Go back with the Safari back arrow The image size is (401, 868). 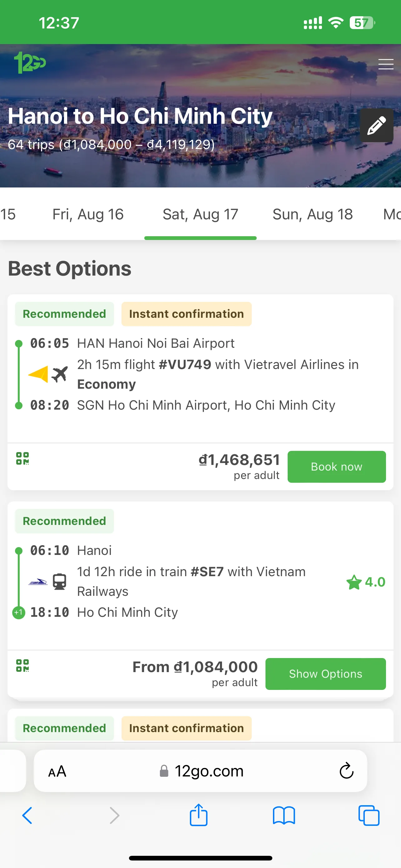pos(27,816)
